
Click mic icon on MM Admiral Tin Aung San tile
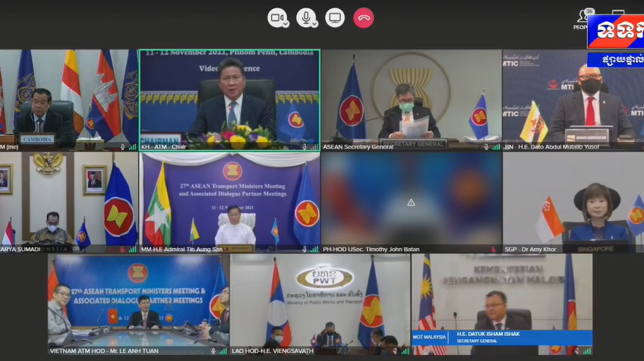pyautogui.click(x=305, y=249)
